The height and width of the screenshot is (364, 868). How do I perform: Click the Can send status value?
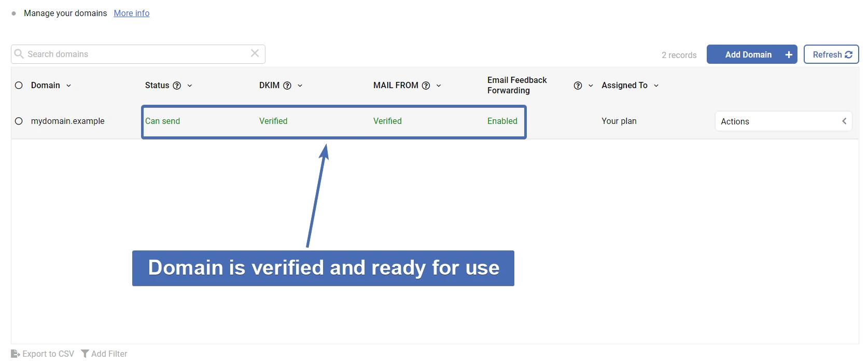pyautogui.click(x=162, y=121)
